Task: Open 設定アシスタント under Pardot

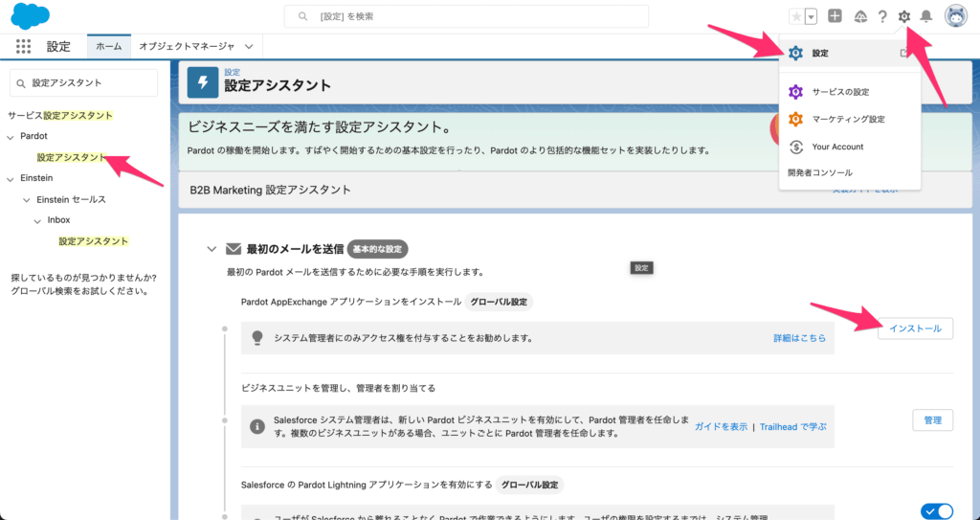Action: click(x=71, y=157)
